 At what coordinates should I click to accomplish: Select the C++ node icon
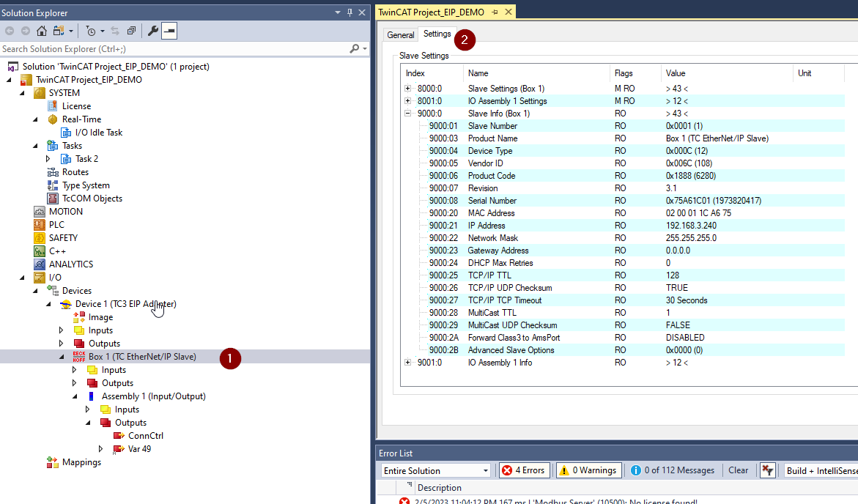point(40,251)
